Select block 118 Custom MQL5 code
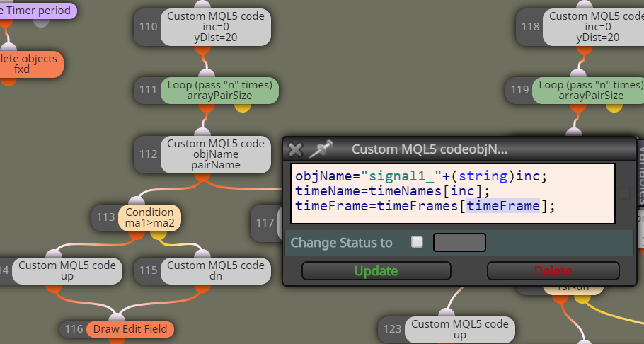Viewport: 644px width, 344px height. coord(594,27)
